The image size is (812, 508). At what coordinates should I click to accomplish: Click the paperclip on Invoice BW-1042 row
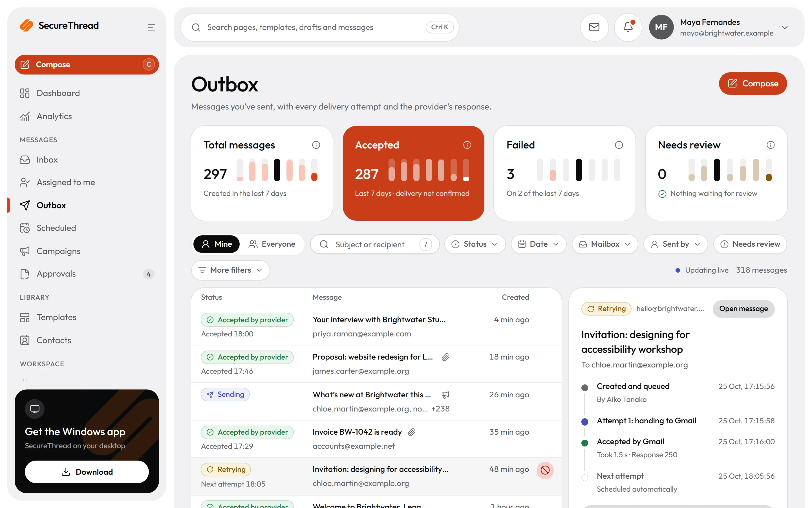pyautogui.click(x=411, y=432)
